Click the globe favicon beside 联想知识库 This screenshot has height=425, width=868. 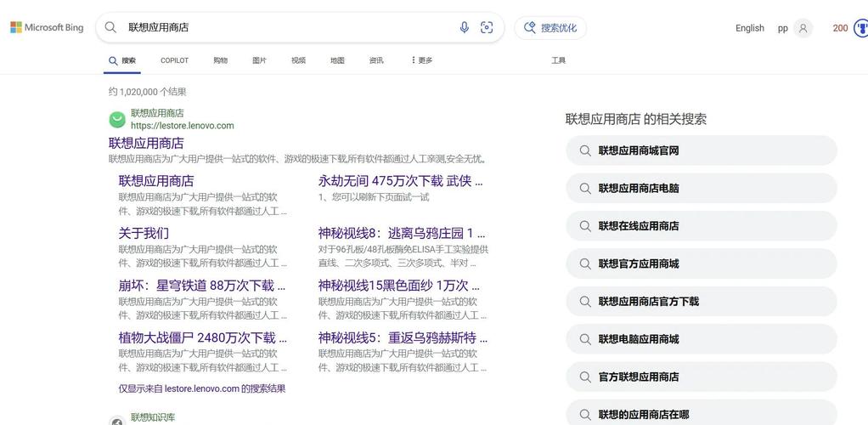pyautogui.click(x=117, y=421)
